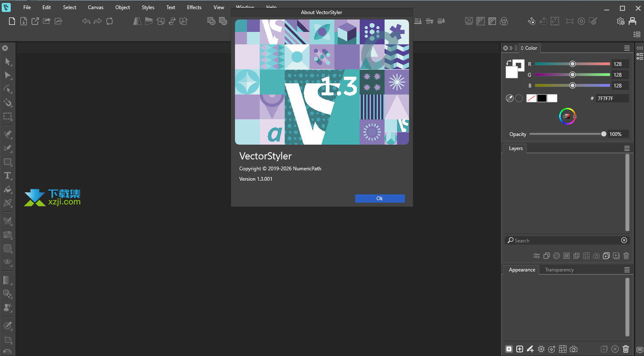Click camera icon in Appearance panel bottom bar
644x356 pixels.
click(x=574, y=349)
